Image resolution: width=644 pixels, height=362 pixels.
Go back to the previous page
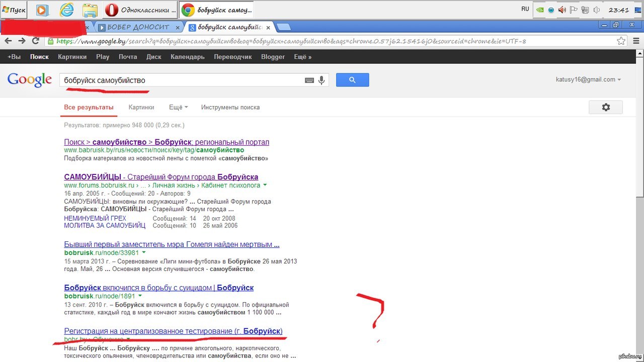(x=9, y=41)
